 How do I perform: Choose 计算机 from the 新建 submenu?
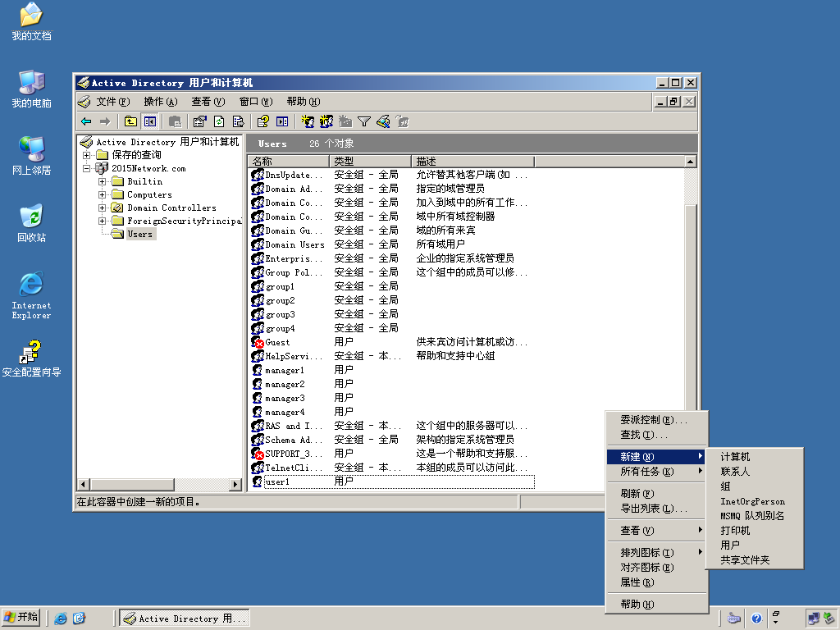coord(755,457)
